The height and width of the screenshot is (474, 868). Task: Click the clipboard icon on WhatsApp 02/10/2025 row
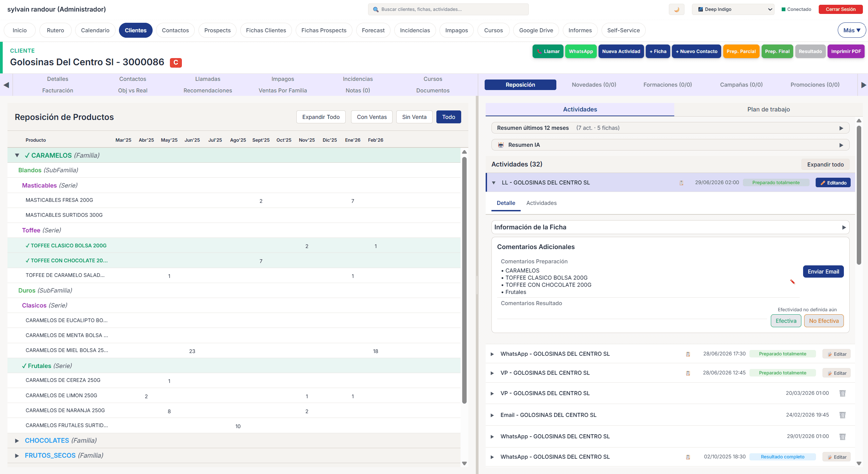[x=688, y=457]
